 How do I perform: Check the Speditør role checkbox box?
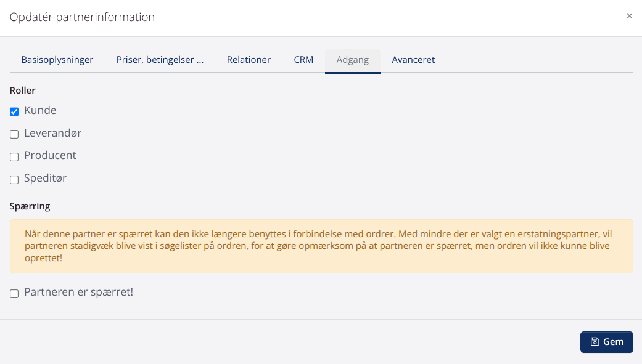pos(14,180)
